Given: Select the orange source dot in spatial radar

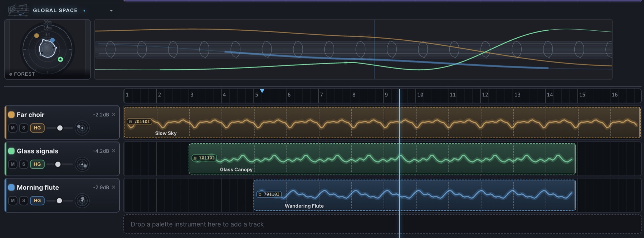Looking at the screenshot, I should click(36, 35).
